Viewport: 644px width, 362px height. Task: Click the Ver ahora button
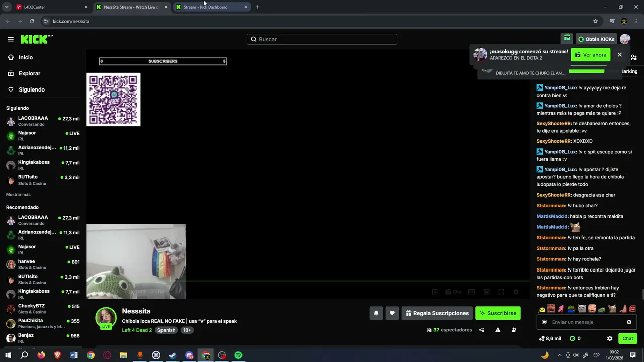[591, 55]
